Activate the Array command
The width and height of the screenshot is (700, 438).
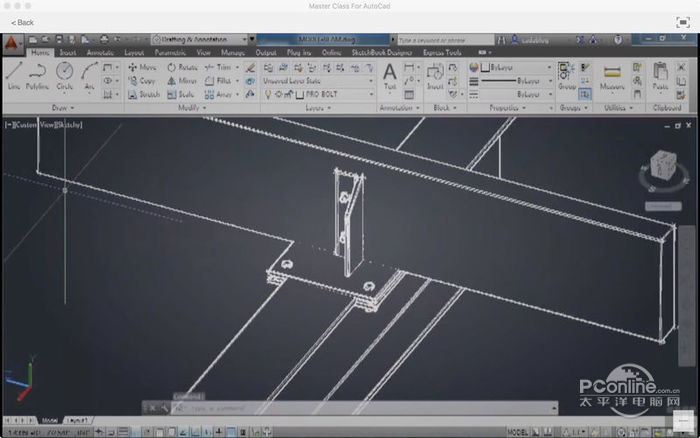click(x=218, y=94)
